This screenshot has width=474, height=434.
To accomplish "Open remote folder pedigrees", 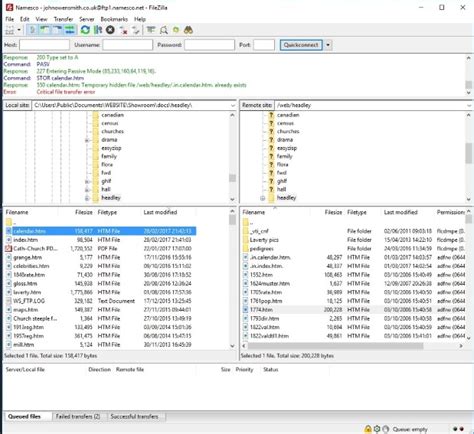I will (x=261, y=248).
